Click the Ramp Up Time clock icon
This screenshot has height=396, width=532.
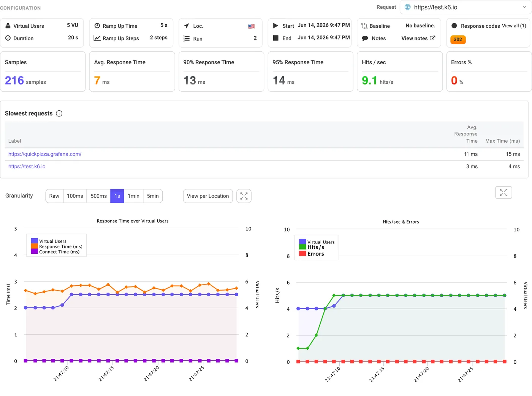point(97,26)
